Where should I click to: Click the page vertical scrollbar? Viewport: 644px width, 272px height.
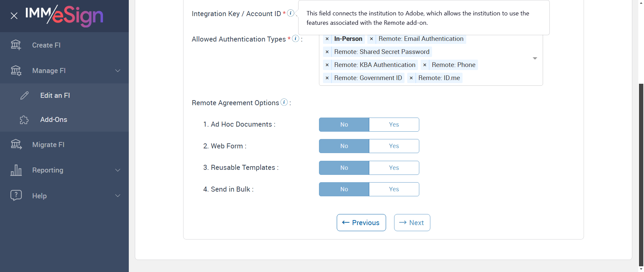coord(641,167)
